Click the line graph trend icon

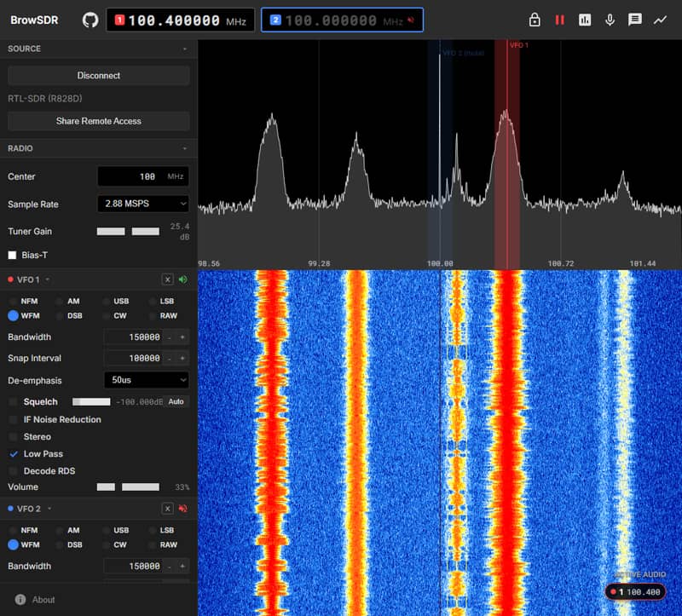point(660,20)
